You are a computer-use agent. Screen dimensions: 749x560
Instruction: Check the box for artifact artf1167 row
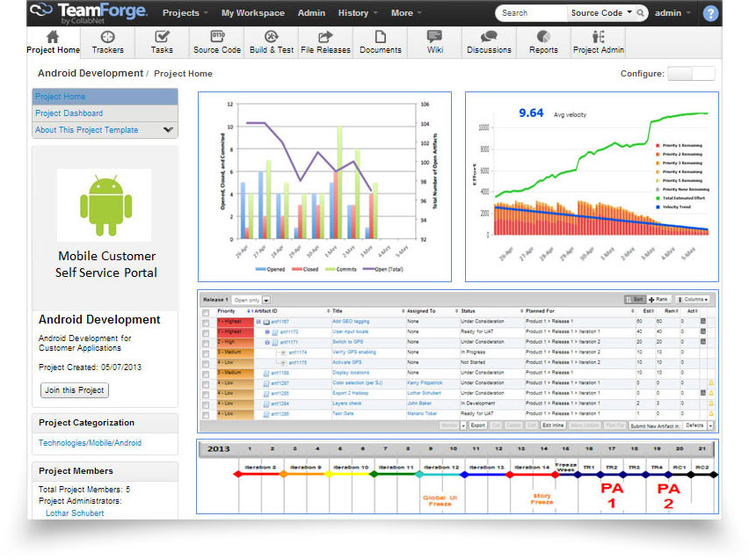point(206,322)
